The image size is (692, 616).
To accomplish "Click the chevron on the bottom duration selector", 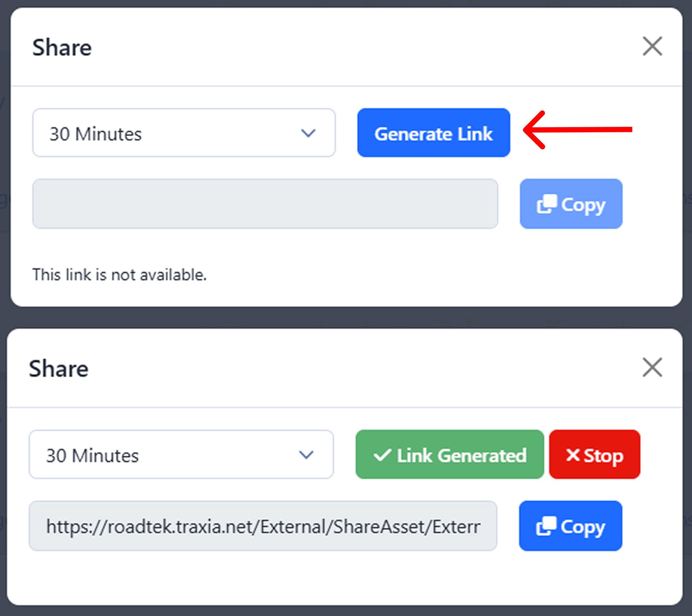I will (x=306, y=455).
